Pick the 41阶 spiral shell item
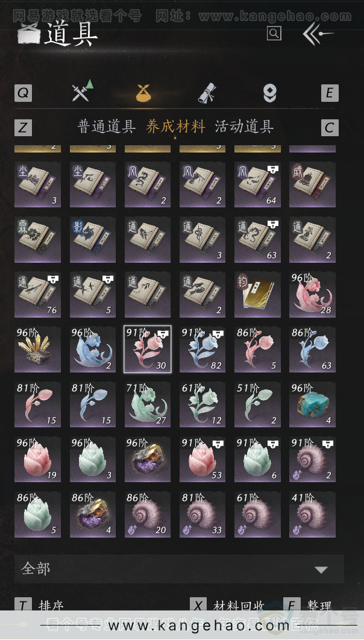364x640 pixels. pos(313,514)
